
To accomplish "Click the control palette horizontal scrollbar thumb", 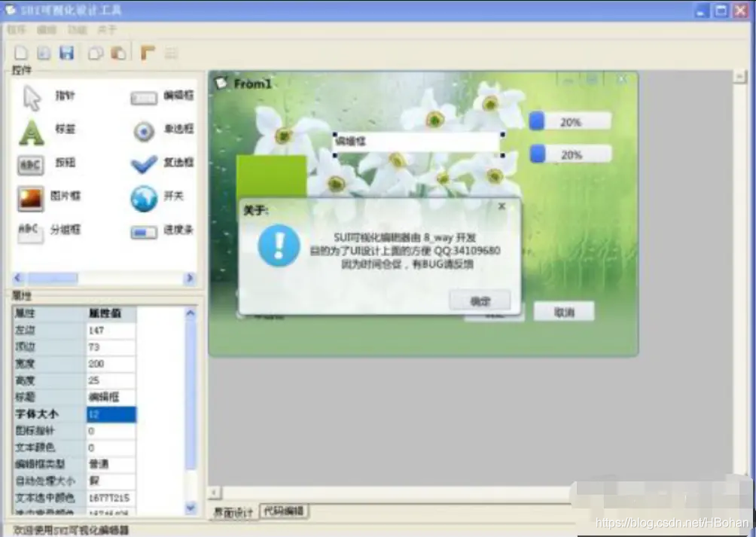I will click(53, 278).
